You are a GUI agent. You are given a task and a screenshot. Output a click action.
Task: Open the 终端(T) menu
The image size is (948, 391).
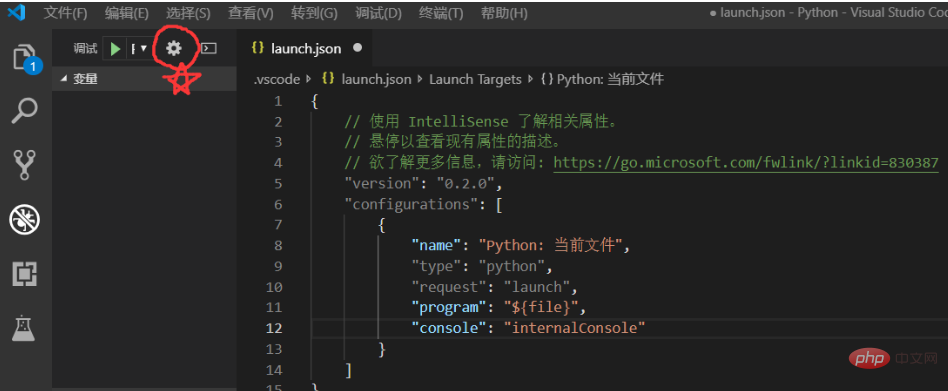(441, 13)
